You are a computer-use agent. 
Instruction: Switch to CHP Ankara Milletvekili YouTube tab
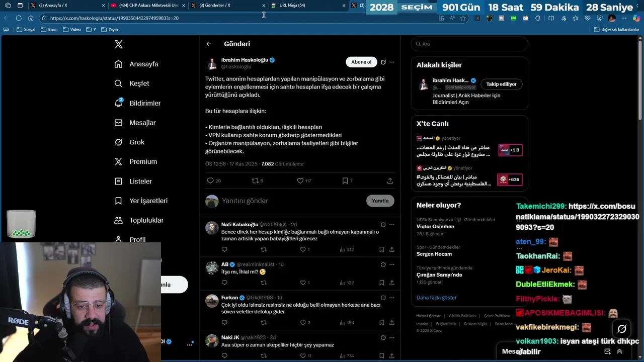pyautogui.click(x=147, y=6)
